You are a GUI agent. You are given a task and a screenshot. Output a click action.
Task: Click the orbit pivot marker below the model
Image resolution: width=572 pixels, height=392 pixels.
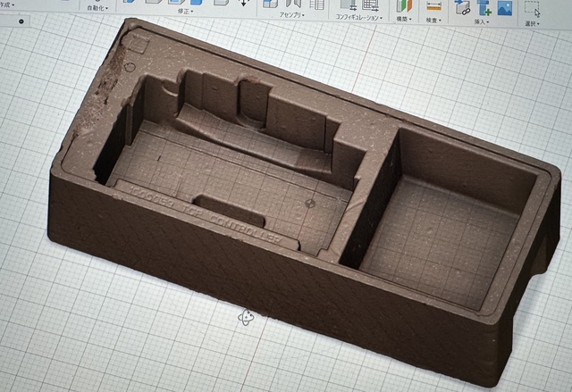click(x=246, y=317)
